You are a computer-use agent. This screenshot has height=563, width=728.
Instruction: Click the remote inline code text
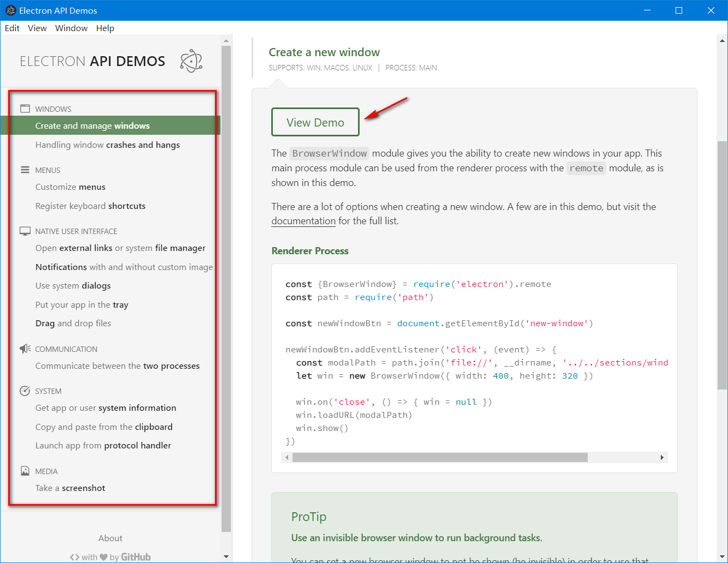point(586,168)
